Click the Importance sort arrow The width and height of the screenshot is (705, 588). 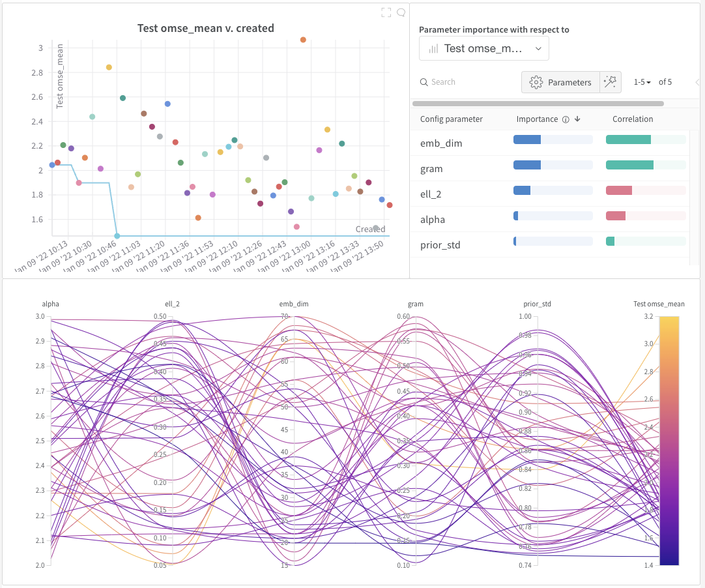pos(577,119)
